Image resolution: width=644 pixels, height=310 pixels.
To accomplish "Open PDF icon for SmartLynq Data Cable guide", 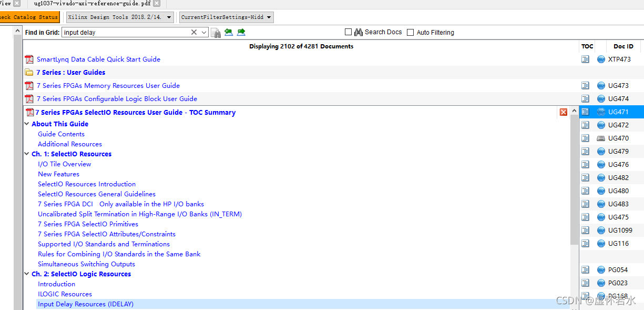I will point(29,59).
